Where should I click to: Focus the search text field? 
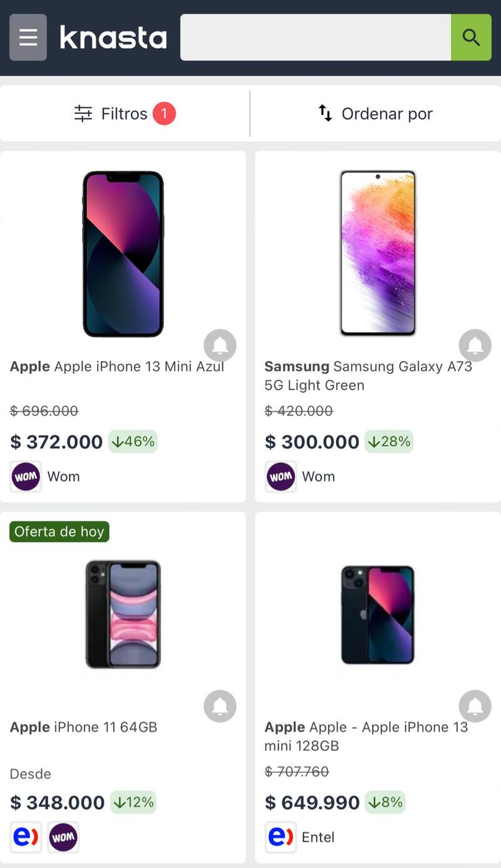pos(315,38)
